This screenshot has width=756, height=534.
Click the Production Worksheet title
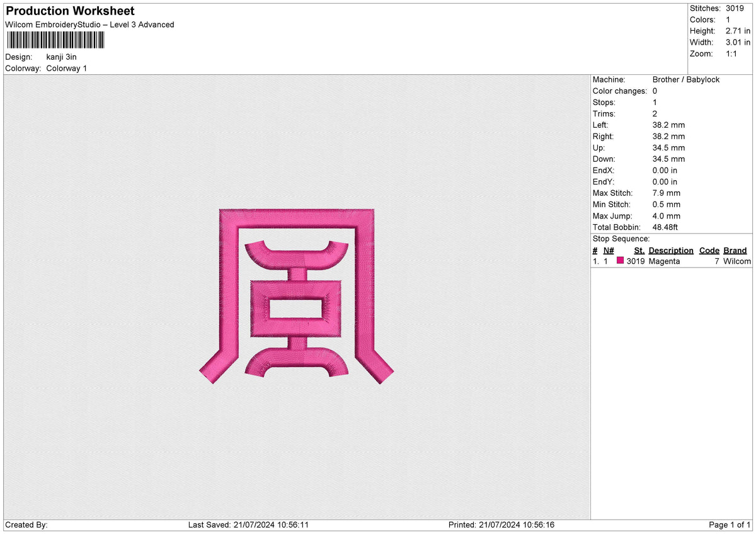[x=70, y=11]
